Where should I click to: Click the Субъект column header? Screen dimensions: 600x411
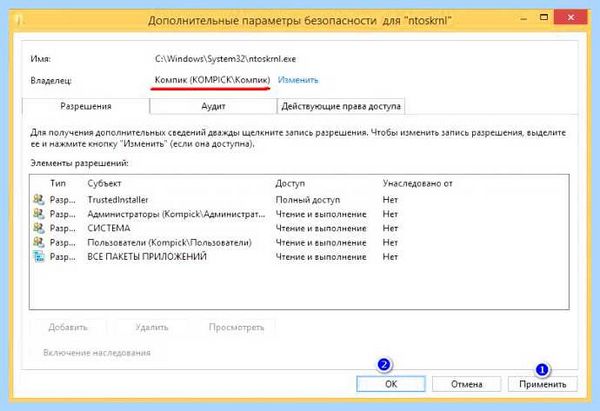click(x=104, y=183)
